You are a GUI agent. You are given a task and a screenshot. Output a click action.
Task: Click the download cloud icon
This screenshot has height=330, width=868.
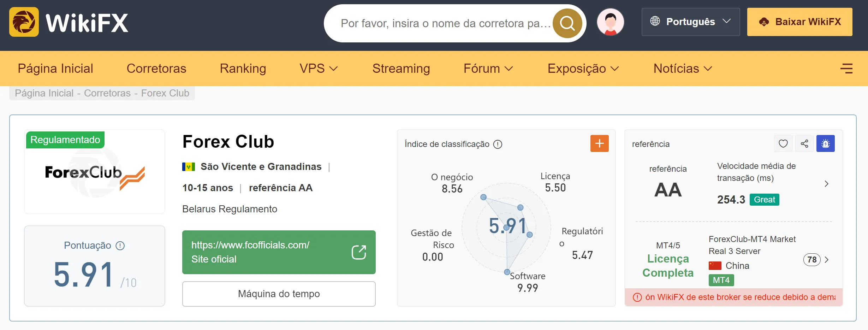click(764, 22)
